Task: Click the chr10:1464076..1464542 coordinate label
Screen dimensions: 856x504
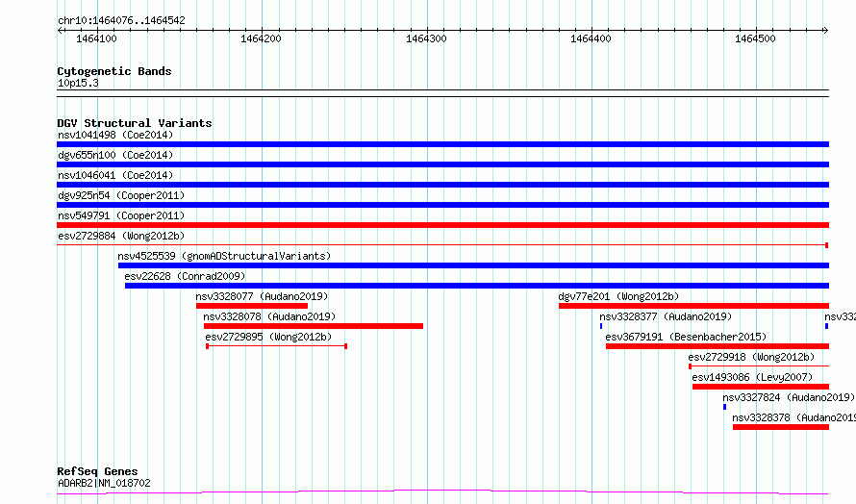Action: click(x=121, y=21)
